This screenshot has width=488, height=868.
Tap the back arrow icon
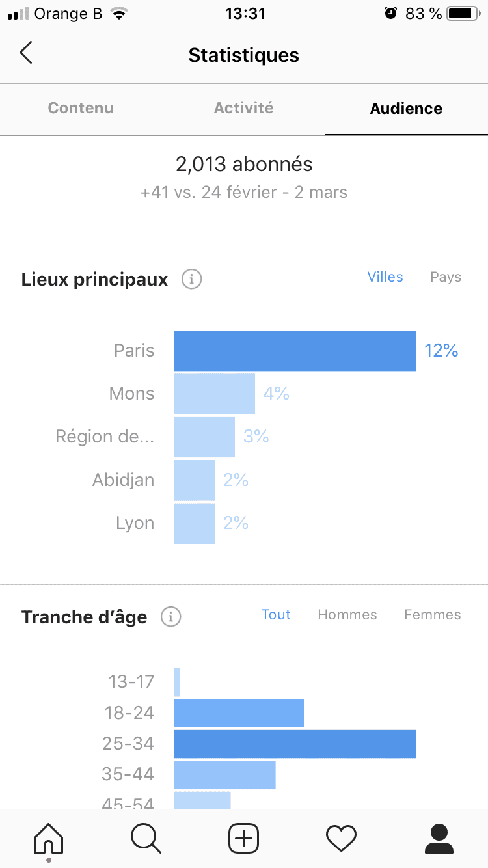26,53
